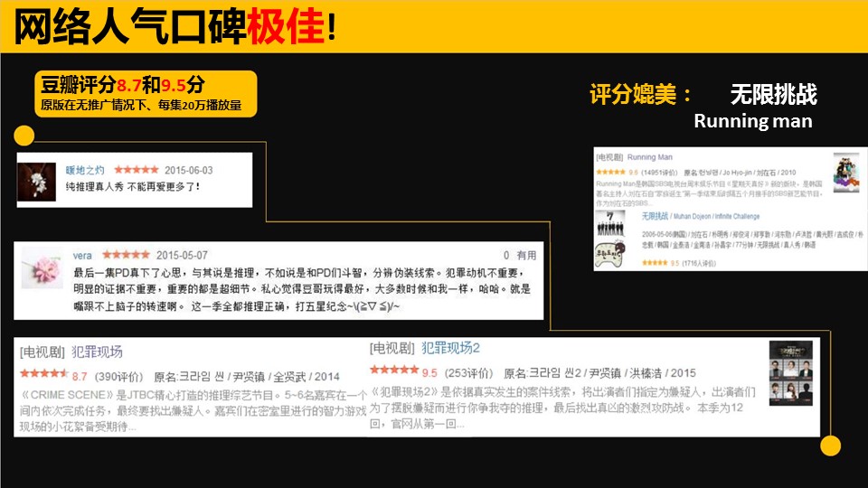Click the review text 纯推理真人秀 不能再爱更多了
This screenshot has width=868, height=488.
tap(133, 186)
